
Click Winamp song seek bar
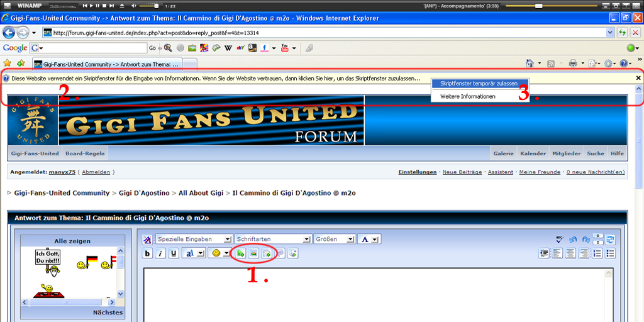550,6
